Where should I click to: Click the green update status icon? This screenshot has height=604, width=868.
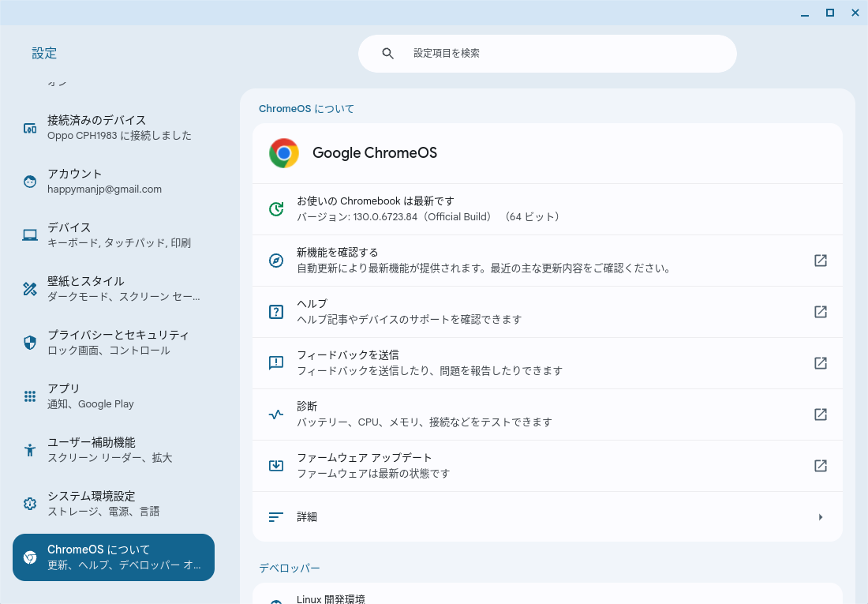[x=275, y=209]
